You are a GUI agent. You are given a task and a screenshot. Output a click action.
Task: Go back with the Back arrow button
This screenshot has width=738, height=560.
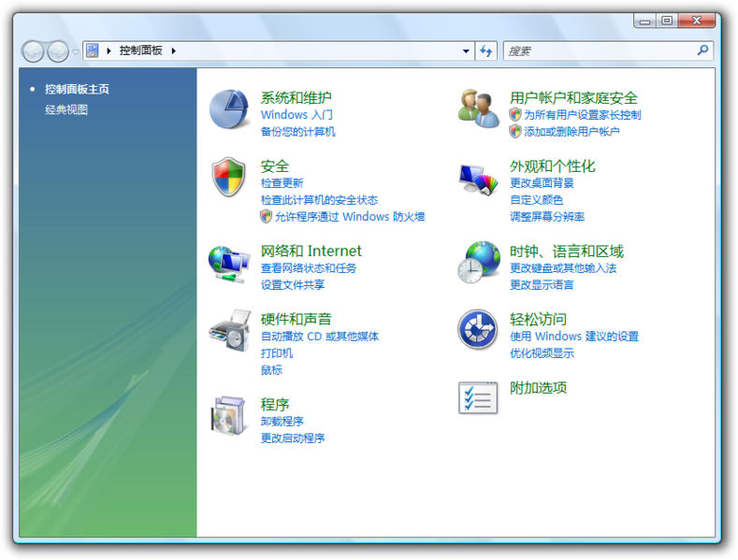point(33,51)
